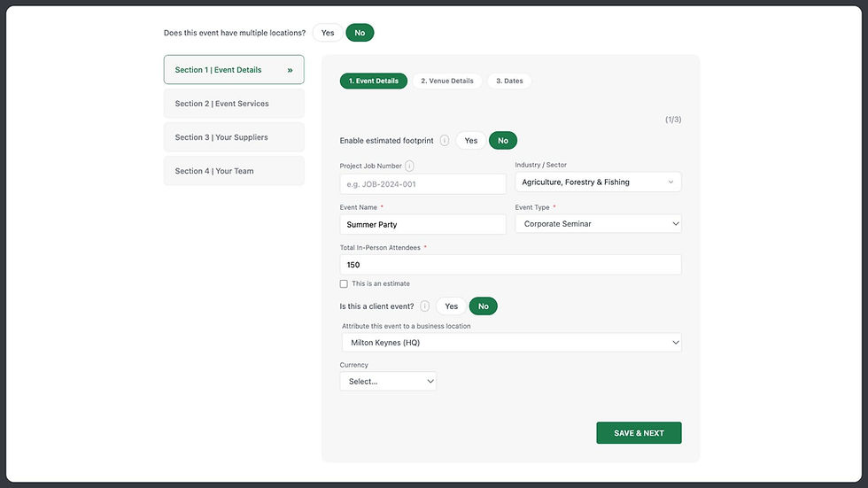Select No for multiple locations
Image resolution: width=868 pixels, height=488 pixels.
tap(360, 33)
